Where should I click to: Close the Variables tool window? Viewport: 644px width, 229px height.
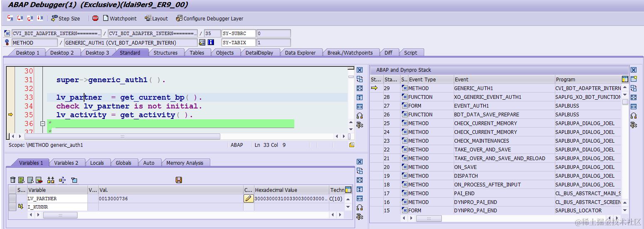click(x=360, y=162)
